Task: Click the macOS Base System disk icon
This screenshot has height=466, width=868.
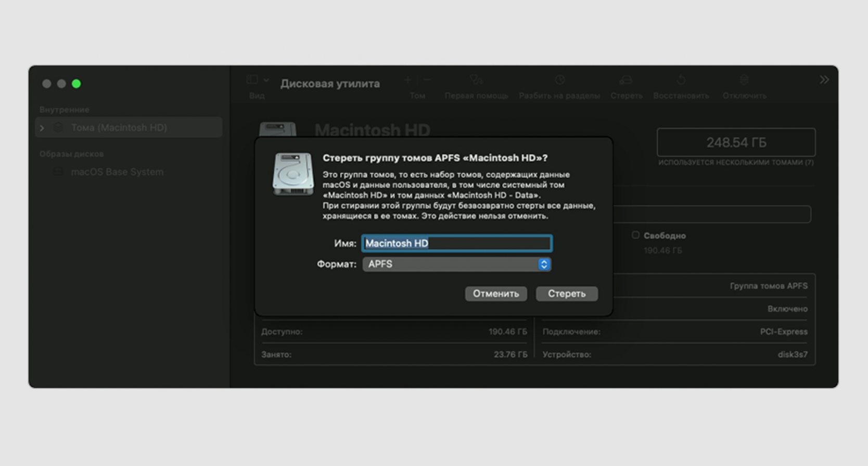Action: click(58, 172)
